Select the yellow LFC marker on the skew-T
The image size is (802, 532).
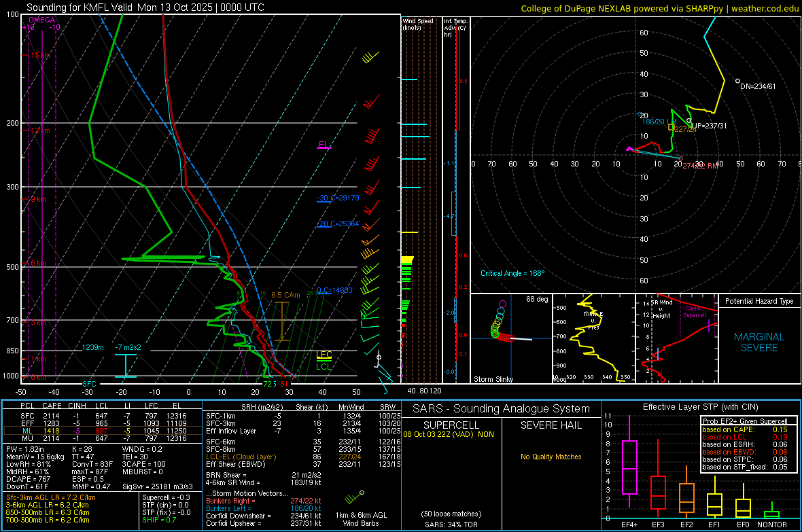[x=324, y=355]
